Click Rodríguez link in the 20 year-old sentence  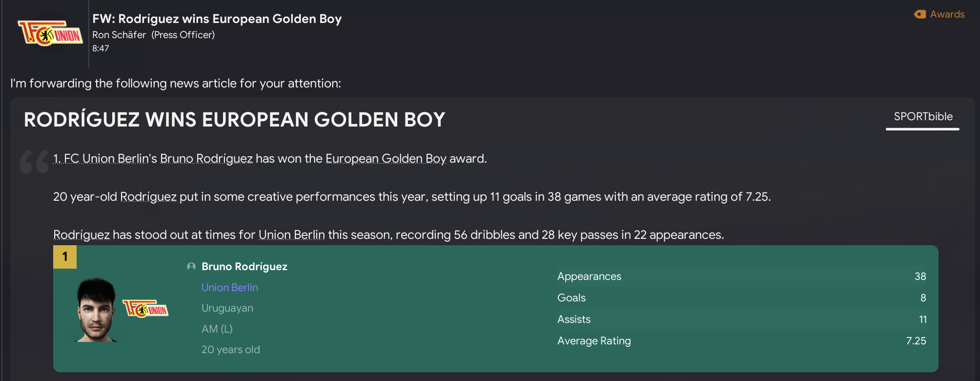tap(148, 197)
